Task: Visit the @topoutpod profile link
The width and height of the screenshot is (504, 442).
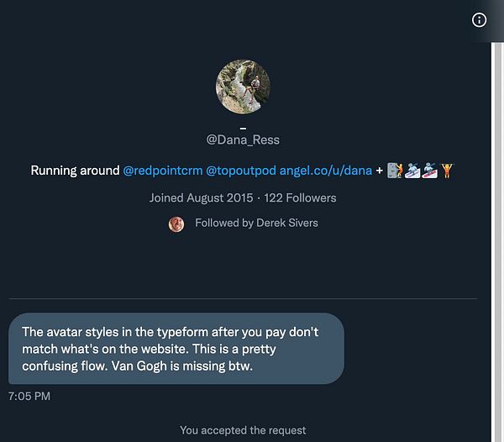Action: click(241, 171)
